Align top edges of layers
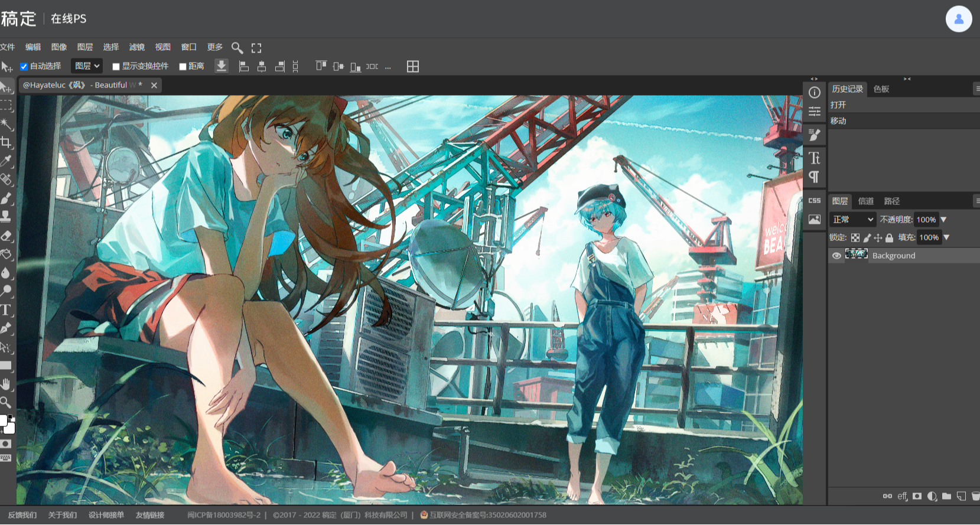980x525 pixels. pyautogui.click(x=321, y=66)
